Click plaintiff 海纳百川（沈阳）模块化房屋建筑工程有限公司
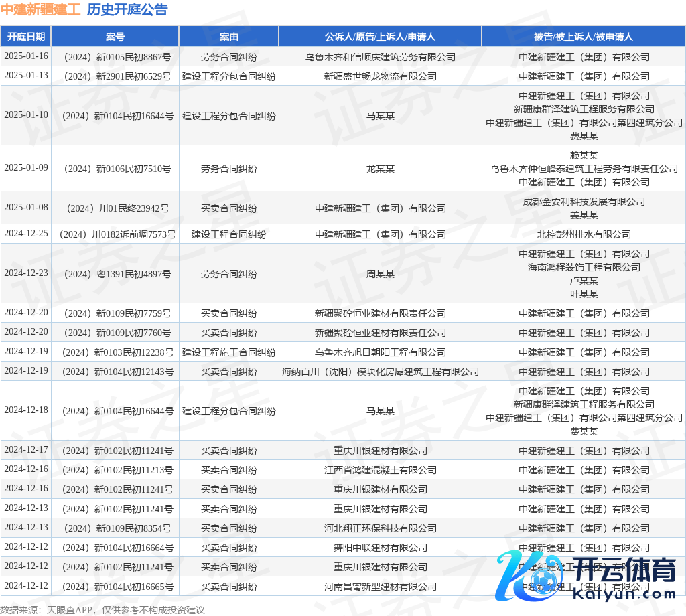The height and width of the screenshot is (616, 686). point(380,372)
